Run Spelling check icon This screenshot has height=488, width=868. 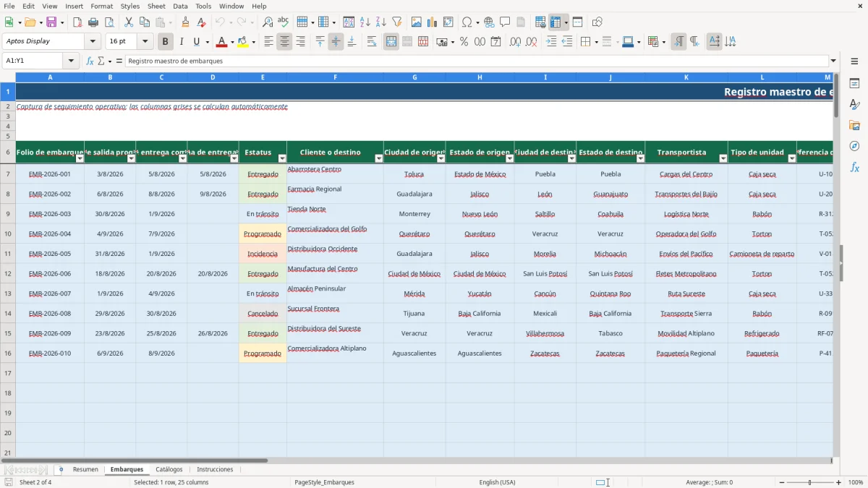[283, 22]
